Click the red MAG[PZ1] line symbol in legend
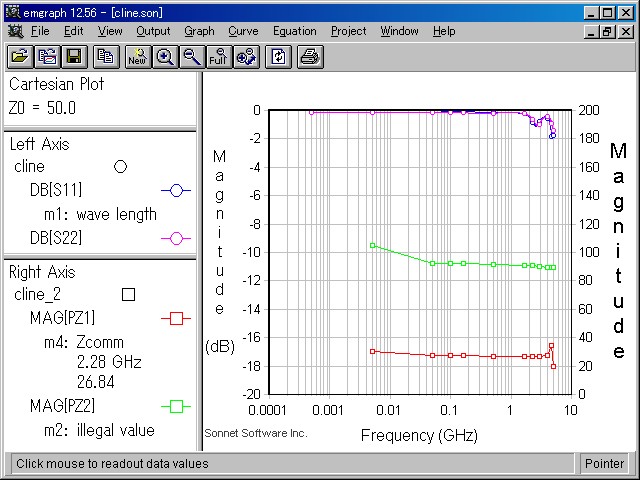Viewport: 640px width, 480px height. [x=176, y=318]
